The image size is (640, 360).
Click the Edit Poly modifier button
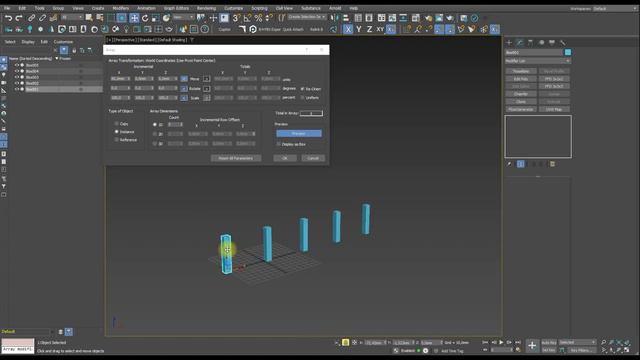[521, 79]
